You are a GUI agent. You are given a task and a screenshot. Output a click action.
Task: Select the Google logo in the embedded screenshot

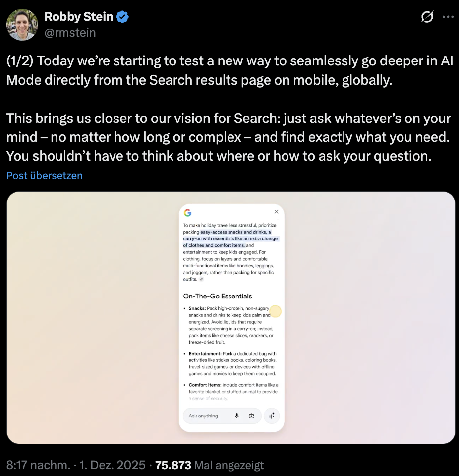[188, 213]
